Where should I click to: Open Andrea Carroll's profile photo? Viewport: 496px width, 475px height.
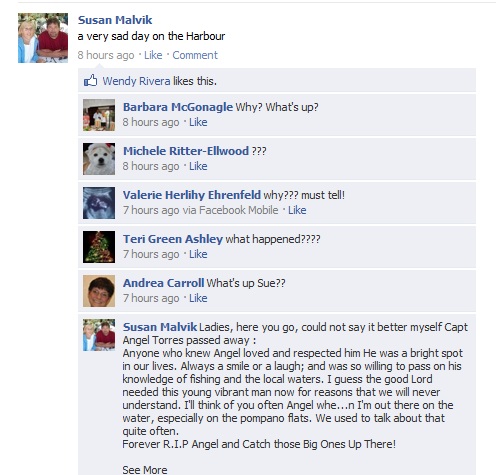pos(99,291)
